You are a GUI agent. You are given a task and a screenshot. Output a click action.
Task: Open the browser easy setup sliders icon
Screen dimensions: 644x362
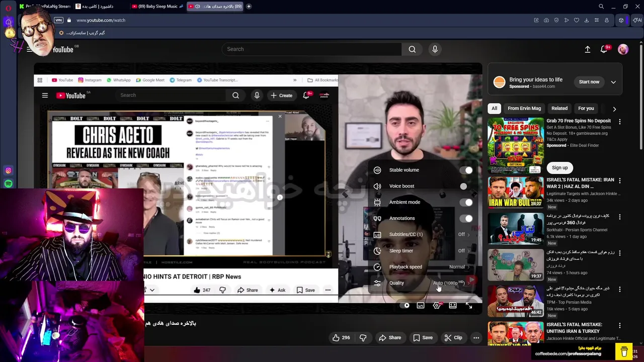pos(596,20)
